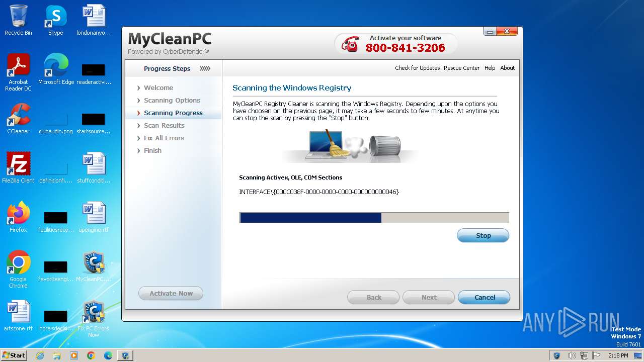Open the Action Center flag tray icon
The width and height of the screenshot is (644, 362).
pyautogui.click(x=596, y=355)
